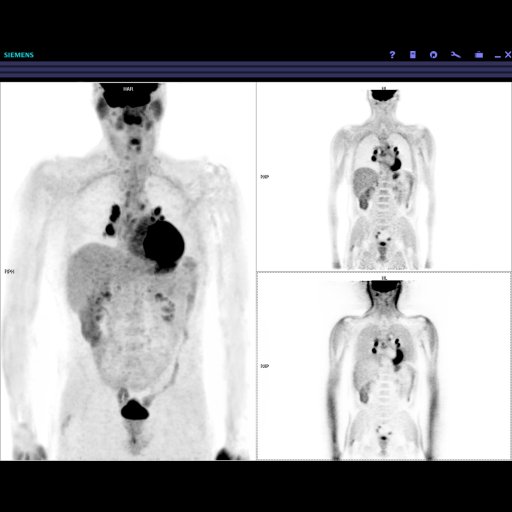Click the RPH label beside the large view
The width and height of the screenshot is (512, 512).
(x=9, y=272)
